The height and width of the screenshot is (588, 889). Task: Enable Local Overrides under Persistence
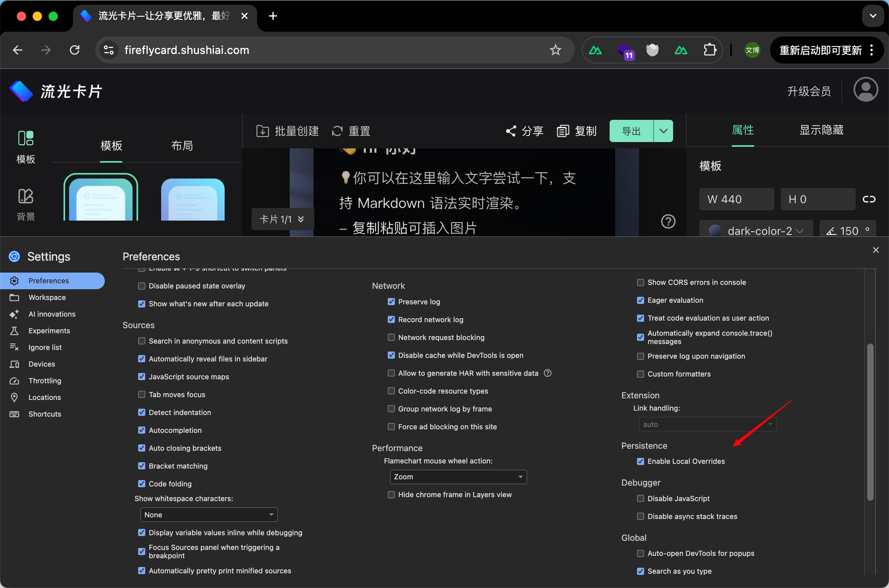point(640,461)
